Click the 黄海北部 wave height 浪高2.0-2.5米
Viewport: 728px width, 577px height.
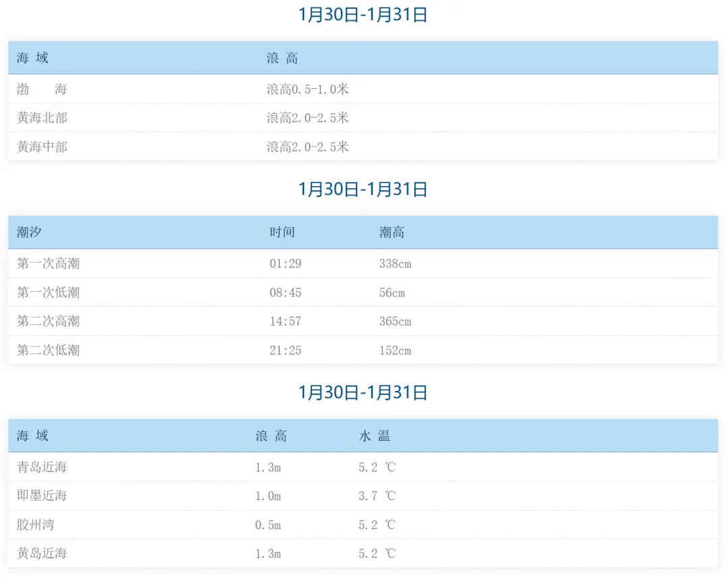(307, 118)
